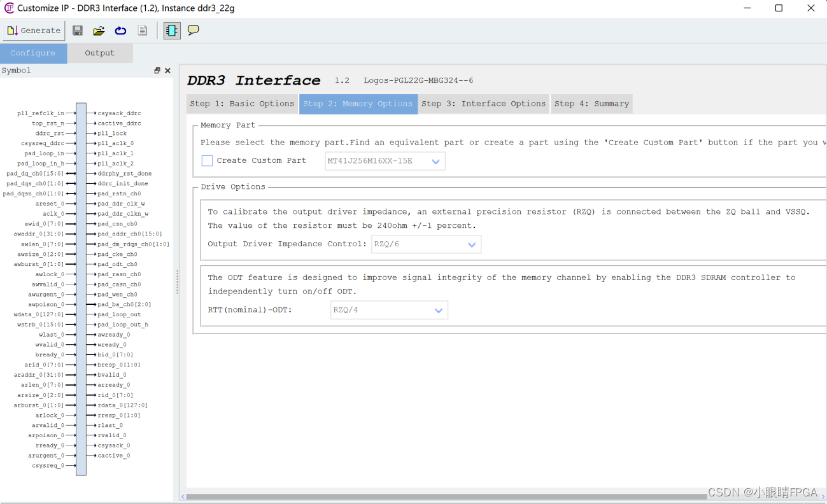Click the blue refresh arrow icon
The height and width of the screenshot is (504, 827).
(120, 31)
